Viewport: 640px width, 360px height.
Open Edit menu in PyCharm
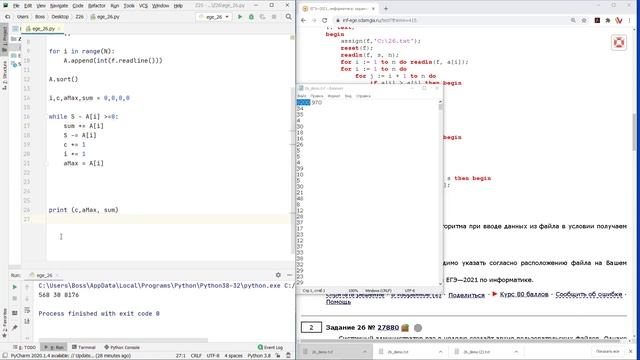28,6
